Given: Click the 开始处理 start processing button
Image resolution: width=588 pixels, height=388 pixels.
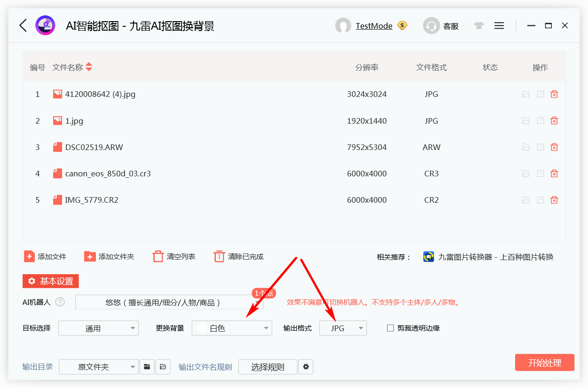Looking at the screenshot, I should point(544,362).
